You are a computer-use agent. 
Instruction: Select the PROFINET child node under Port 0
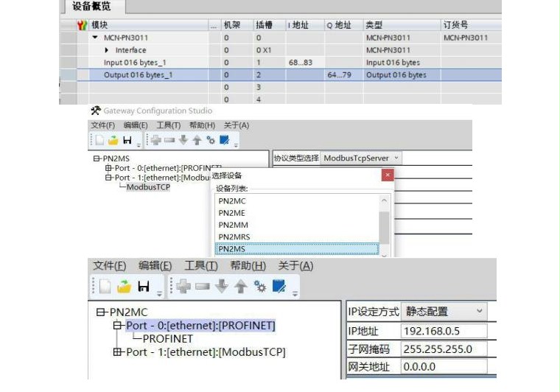(x=167, y=339)
